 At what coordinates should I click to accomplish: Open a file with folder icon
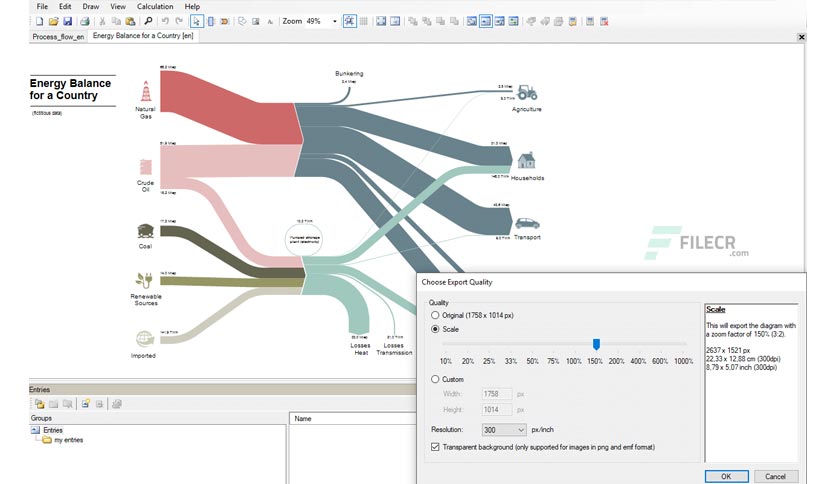click(53, 21)
